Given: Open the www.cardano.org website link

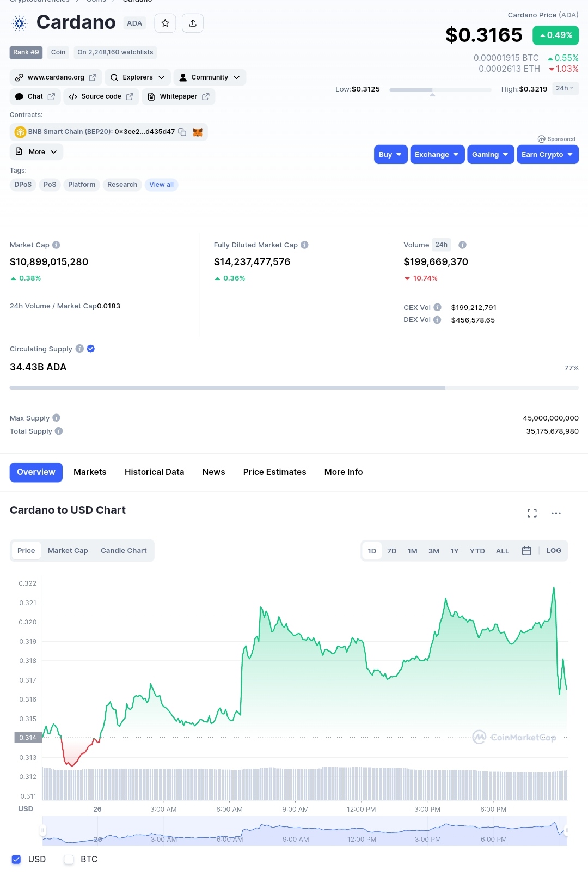Looking at the screenshot, I should pyautogui.click(x=56, y=77).
